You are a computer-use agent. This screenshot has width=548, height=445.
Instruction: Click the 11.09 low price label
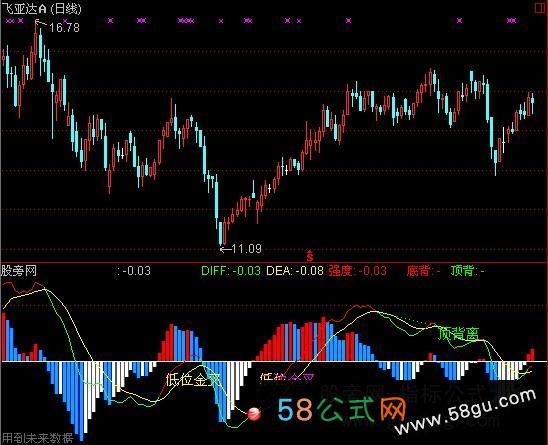pyautogui.click(x=246, y=249)
